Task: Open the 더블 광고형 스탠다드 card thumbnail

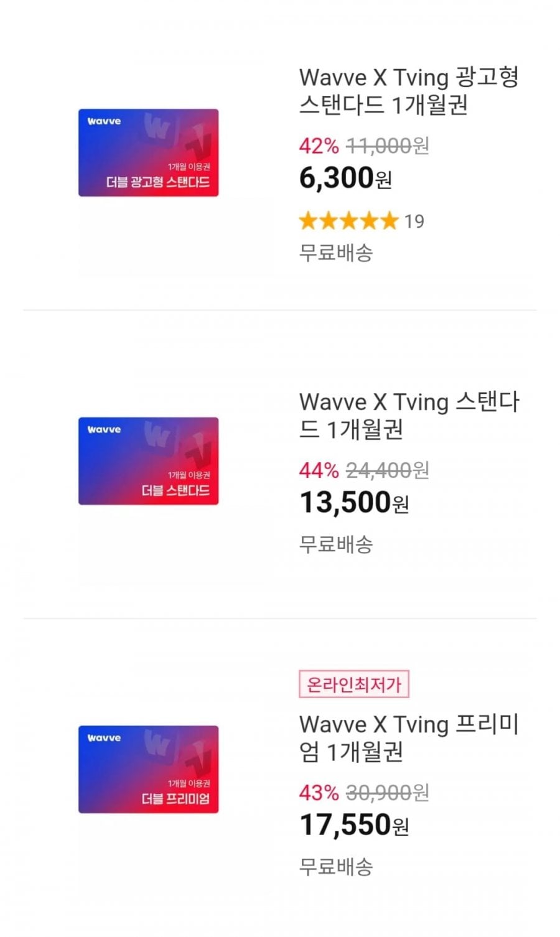Action: click(x=148, y=153)
